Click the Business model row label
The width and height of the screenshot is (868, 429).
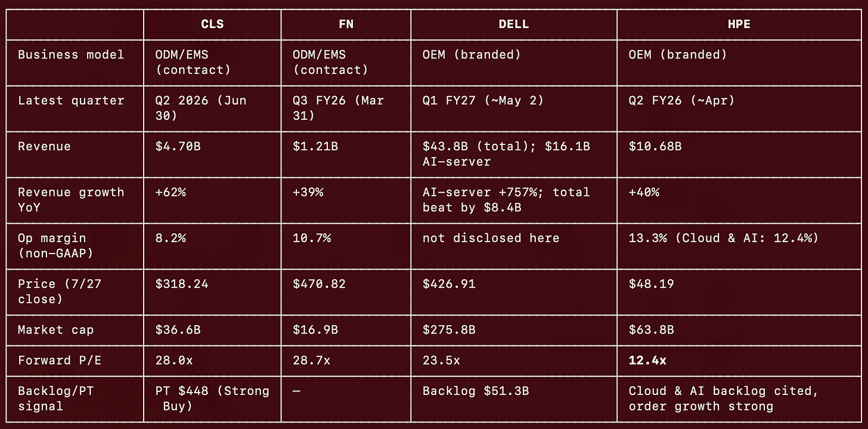pos(71,54)
